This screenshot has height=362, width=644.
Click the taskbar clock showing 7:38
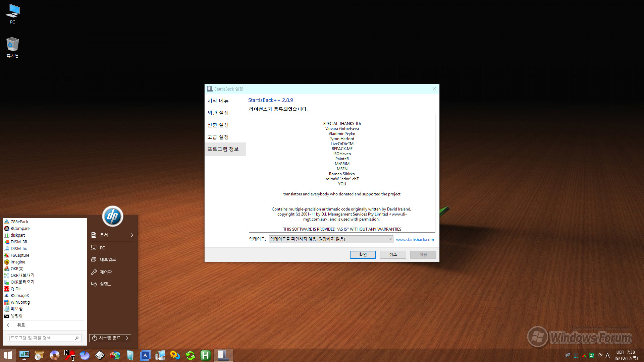pyautogui.click(x=626, y=355)
